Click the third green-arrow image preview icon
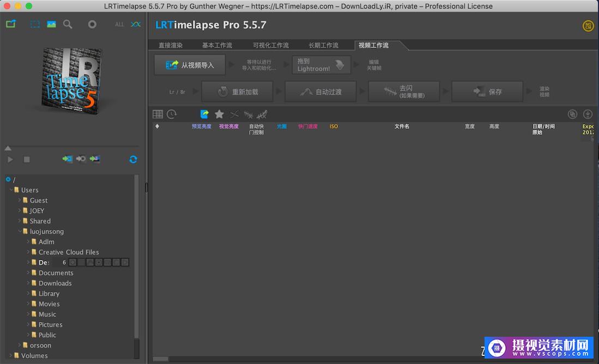Screen dimensions: 599x364 pos(94,159)
